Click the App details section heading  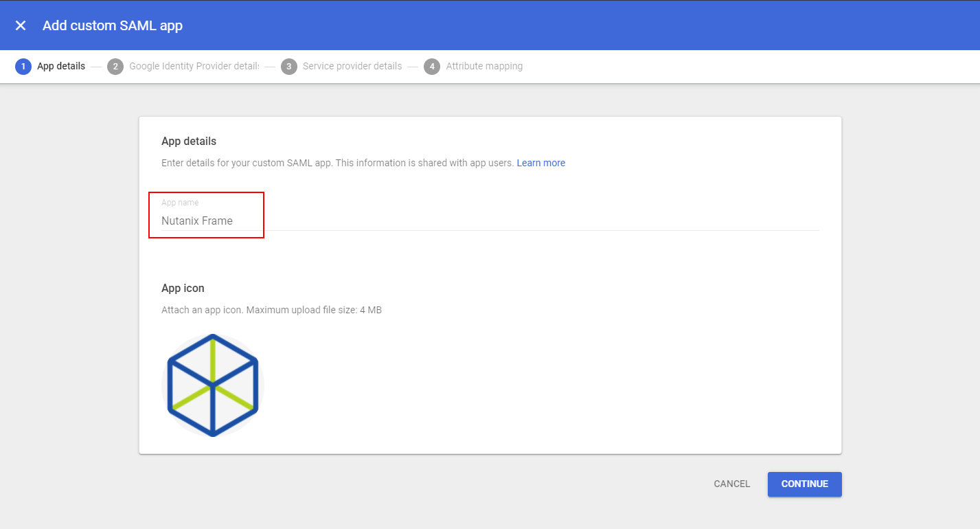pos(189,142)
